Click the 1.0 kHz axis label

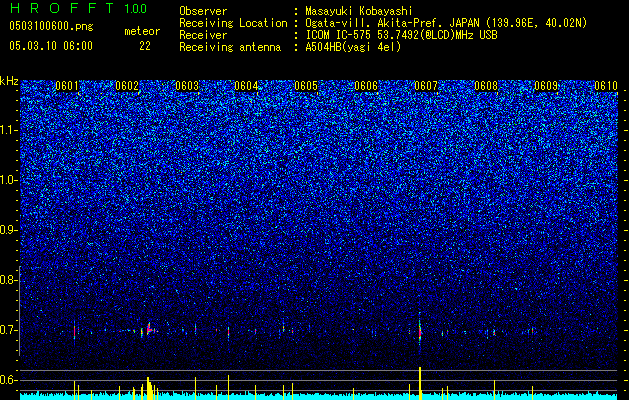pyautogui.click(x=9, y=180)
